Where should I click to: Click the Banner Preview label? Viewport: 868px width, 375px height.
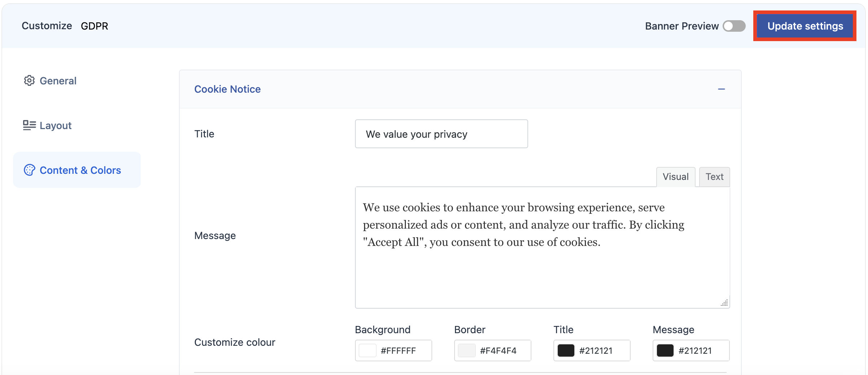pos(681,26)
